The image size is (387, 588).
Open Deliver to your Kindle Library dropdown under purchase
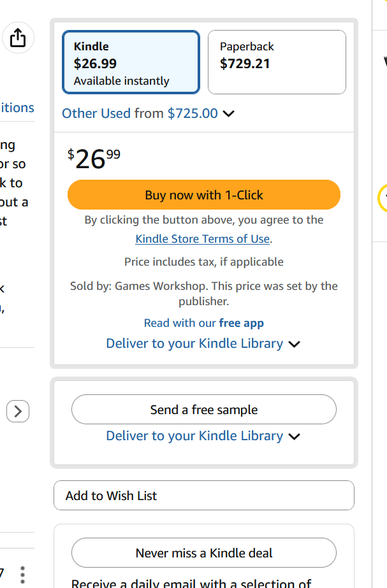pyautogui.click(x=194, y=343)
